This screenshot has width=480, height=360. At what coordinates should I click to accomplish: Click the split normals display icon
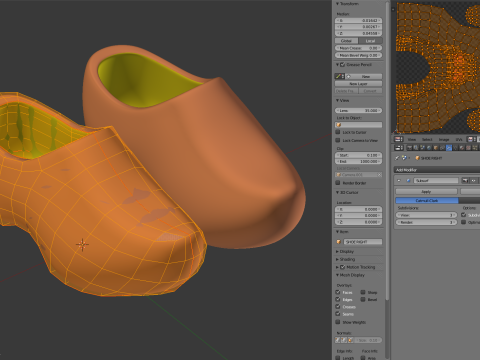point(344,340)
